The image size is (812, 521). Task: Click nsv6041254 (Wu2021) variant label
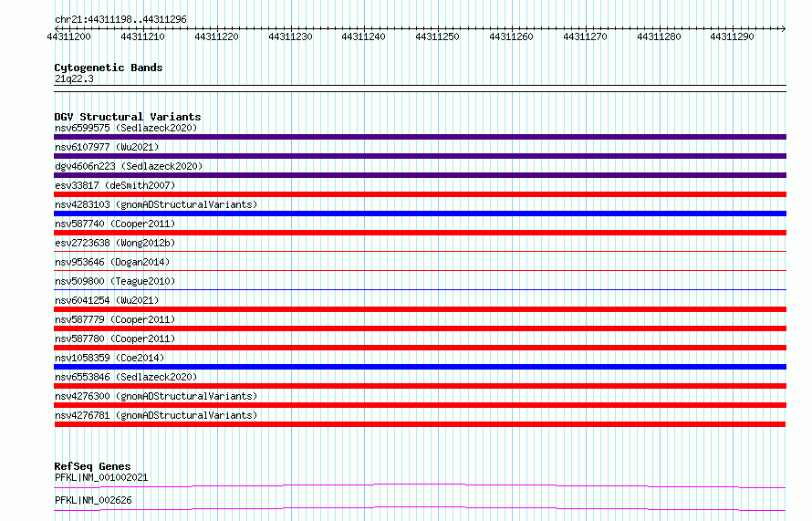(x=107, y=300)
